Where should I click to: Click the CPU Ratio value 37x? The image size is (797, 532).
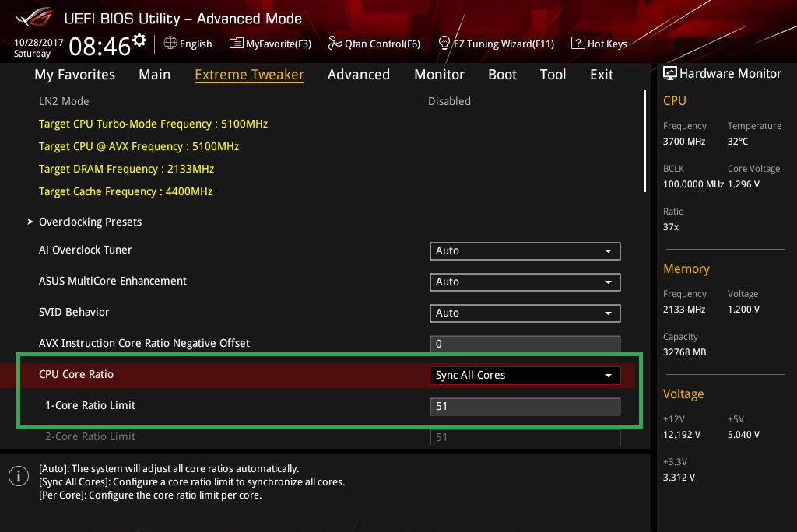(x=671, y=227)
